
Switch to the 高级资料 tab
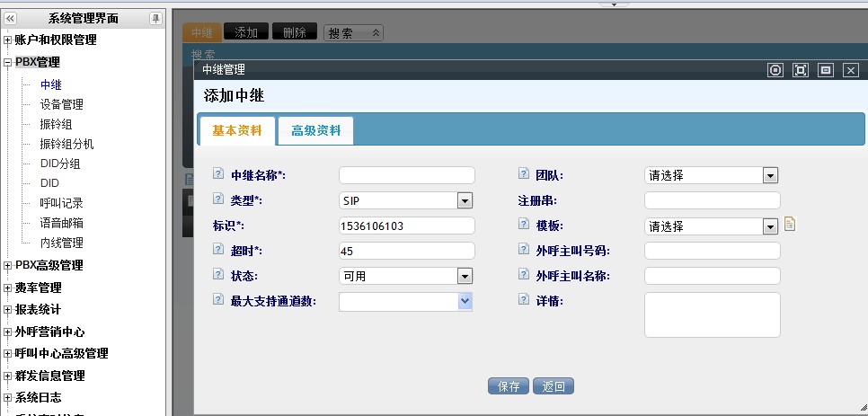(x=315, y=131)
